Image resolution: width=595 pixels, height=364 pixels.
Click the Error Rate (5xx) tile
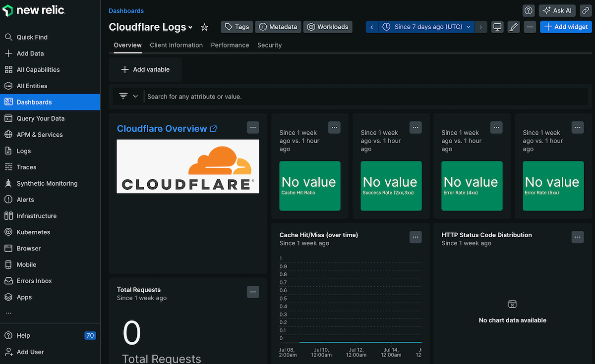(553, 186)
